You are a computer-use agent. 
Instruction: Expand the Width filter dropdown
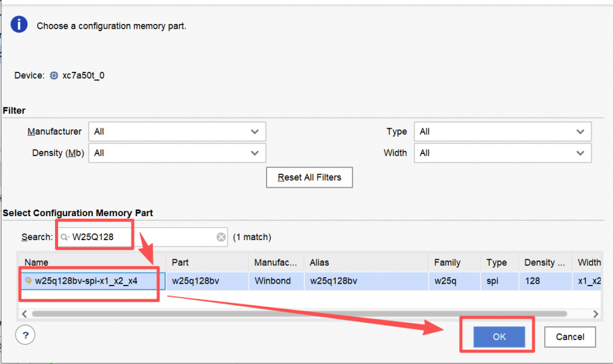tap(502, 153)
